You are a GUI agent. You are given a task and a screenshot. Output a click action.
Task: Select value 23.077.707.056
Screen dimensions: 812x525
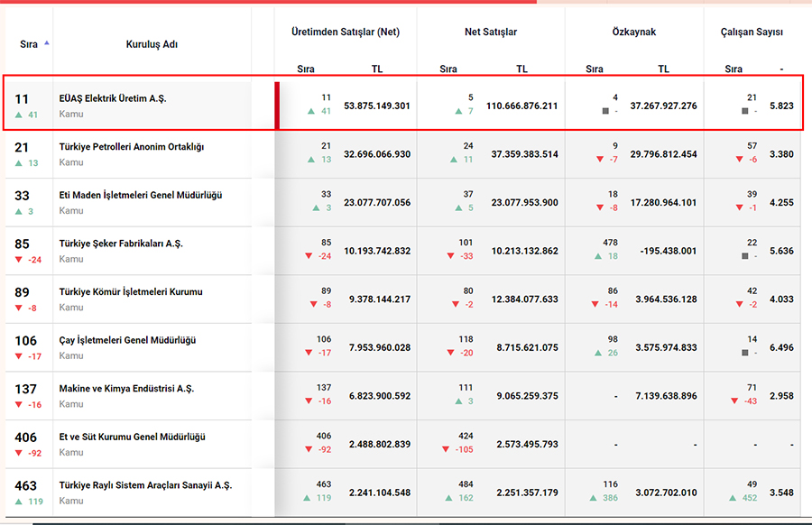377,202
